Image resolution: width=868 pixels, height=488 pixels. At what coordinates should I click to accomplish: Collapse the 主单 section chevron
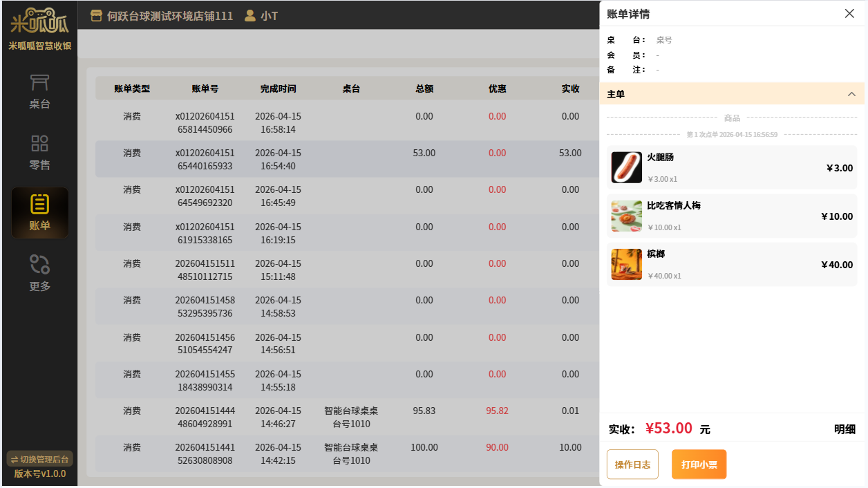[851, 94]
